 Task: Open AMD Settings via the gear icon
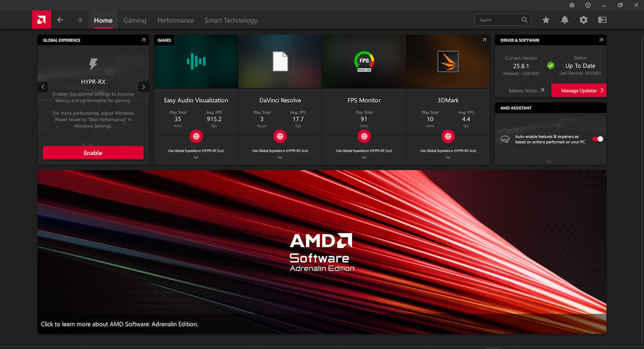pyautogui.click(x=583, y=19)
